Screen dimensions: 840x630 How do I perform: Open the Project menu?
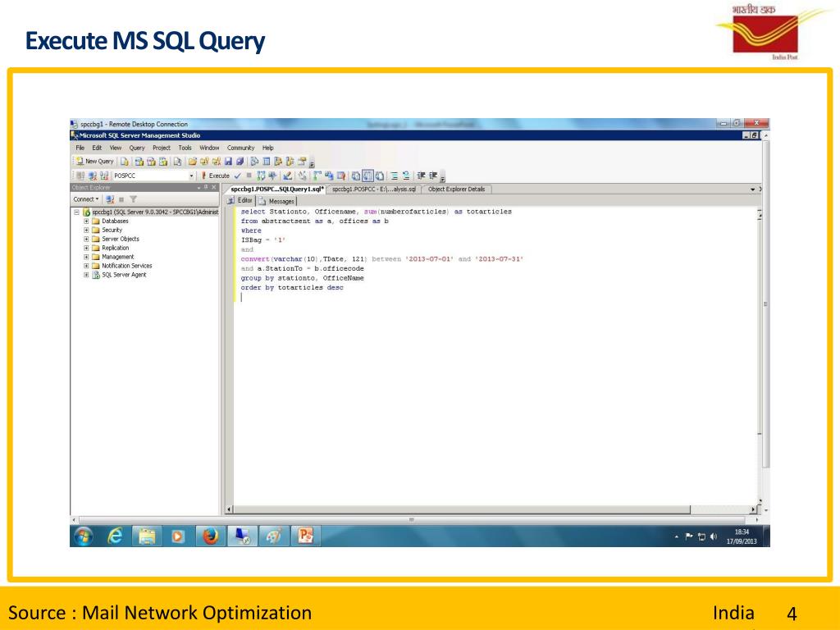click(x=162, y=148)
